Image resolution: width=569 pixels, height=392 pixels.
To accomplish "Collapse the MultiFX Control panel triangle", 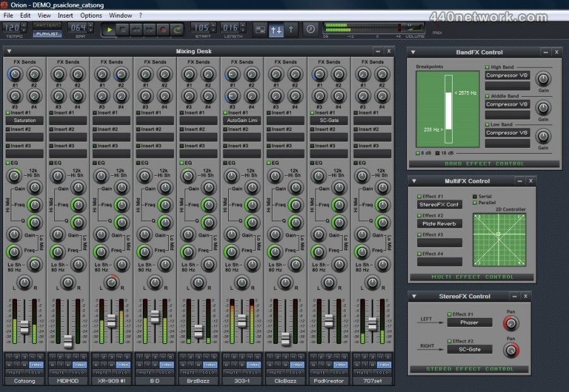I will [x=414, y=181].
